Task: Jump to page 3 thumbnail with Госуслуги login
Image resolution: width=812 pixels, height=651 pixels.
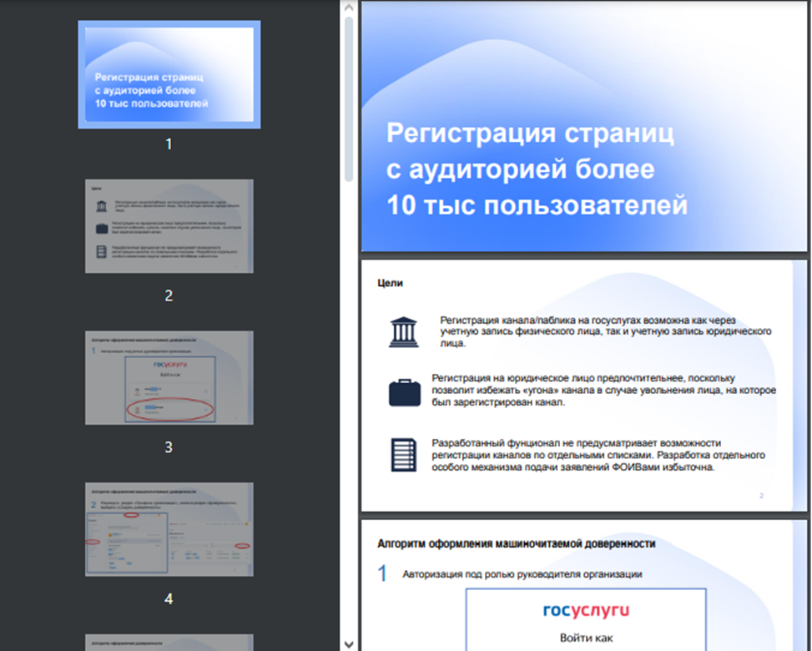Action: click(x=169, y=377)
